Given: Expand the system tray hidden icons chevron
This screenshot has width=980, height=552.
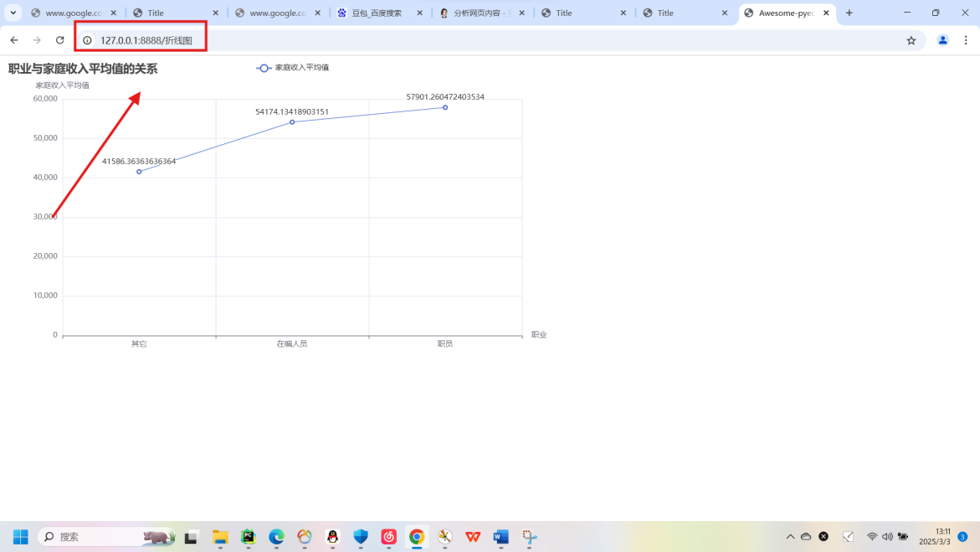Looking at the screenshot, I should 790,536.
